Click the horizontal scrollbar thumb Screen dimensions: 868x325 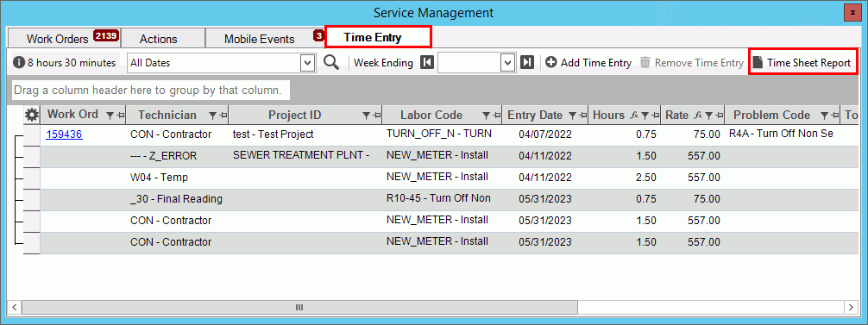click(x=299, y=307)
